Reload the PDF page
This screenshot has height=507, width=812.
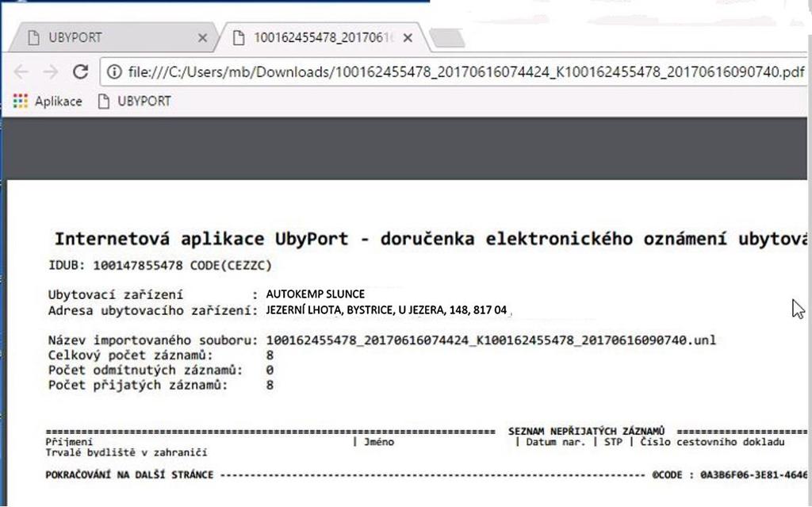(80, 71)
